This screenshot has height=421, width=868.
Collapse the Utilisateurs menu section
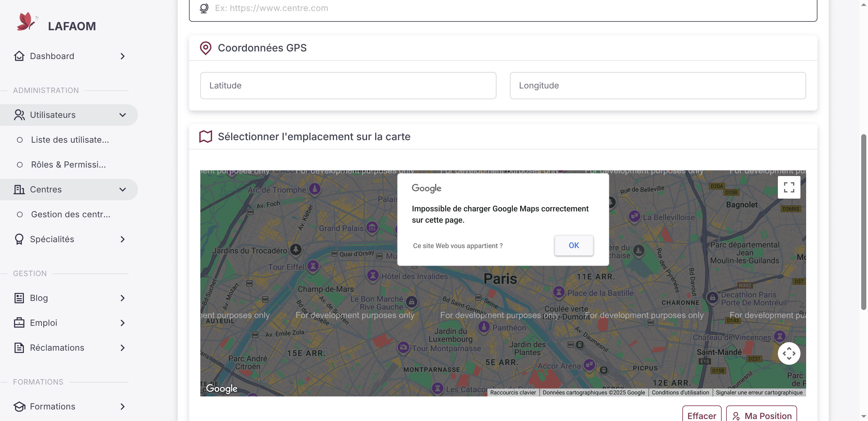(123, 115)
